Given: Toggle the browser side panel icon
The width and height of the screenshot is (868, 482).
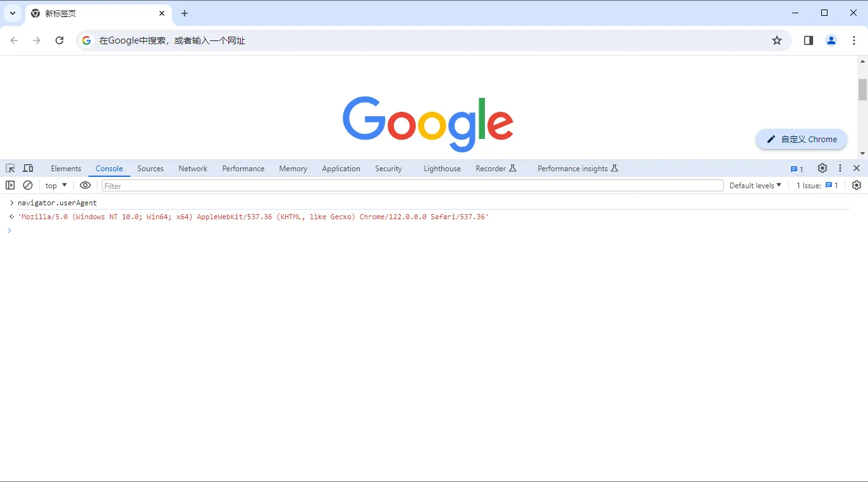Looking at the screenshot, I should tap(808, 40).
